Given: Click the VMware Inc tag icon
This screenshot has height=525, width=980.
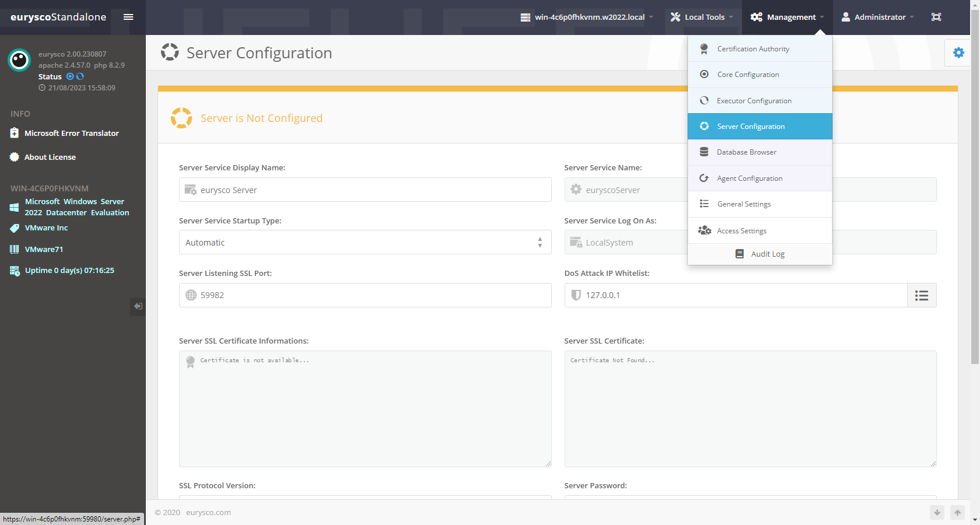Looking at the screenshot, I should coord(15,228).
